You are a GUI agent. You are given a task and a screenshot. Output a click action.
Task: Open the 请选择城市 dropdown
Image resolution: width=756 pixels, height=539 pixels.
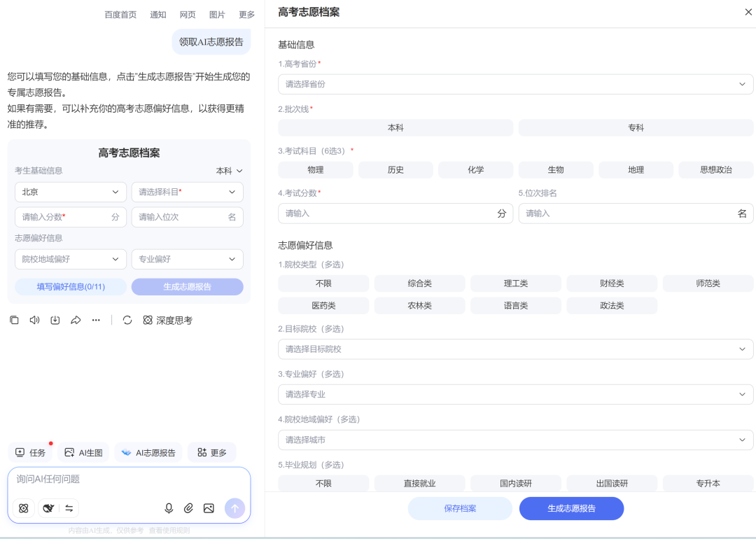515,440
